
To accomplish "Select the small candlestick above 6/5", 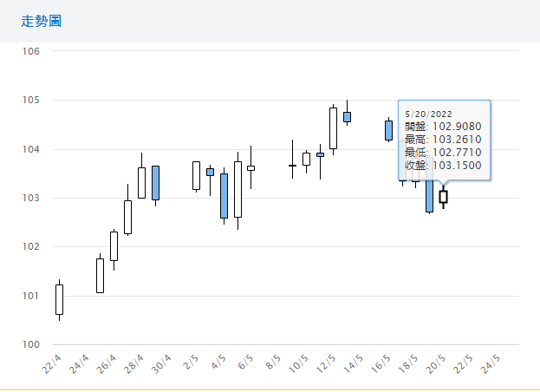I will 250,167.
